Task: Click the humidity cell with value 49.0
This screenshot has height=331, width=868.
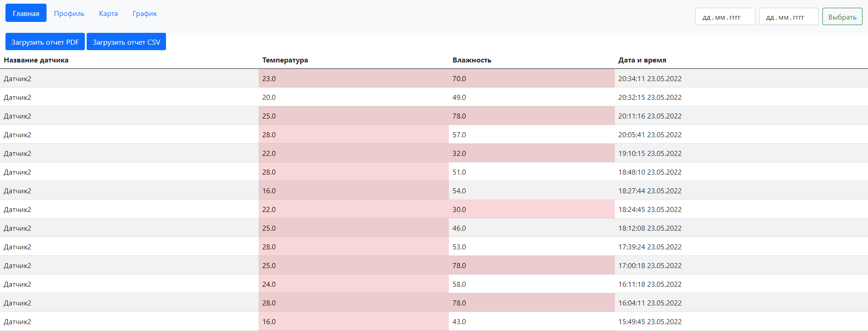Action: tap(459, 97)
